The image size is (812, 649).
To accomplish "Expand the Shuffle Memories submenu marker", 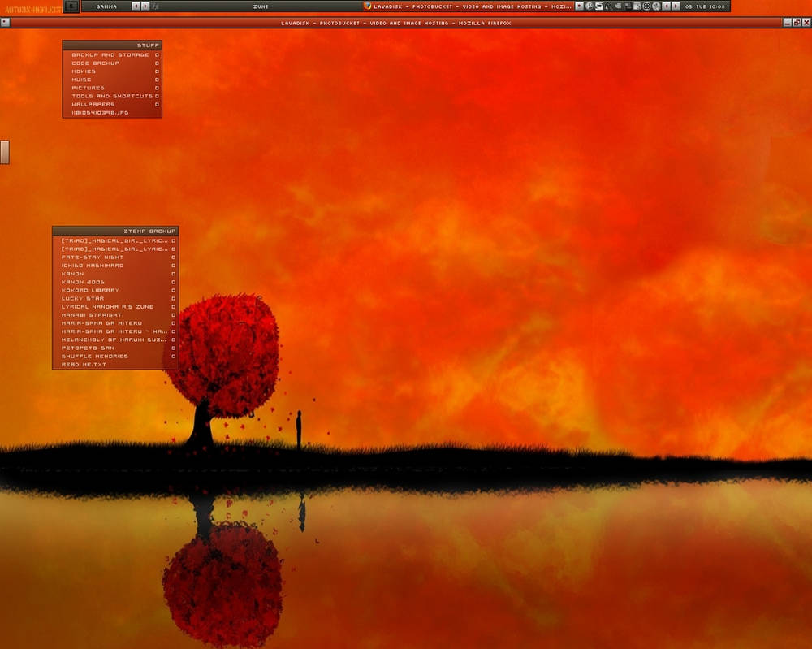I will tap(174, 357).
